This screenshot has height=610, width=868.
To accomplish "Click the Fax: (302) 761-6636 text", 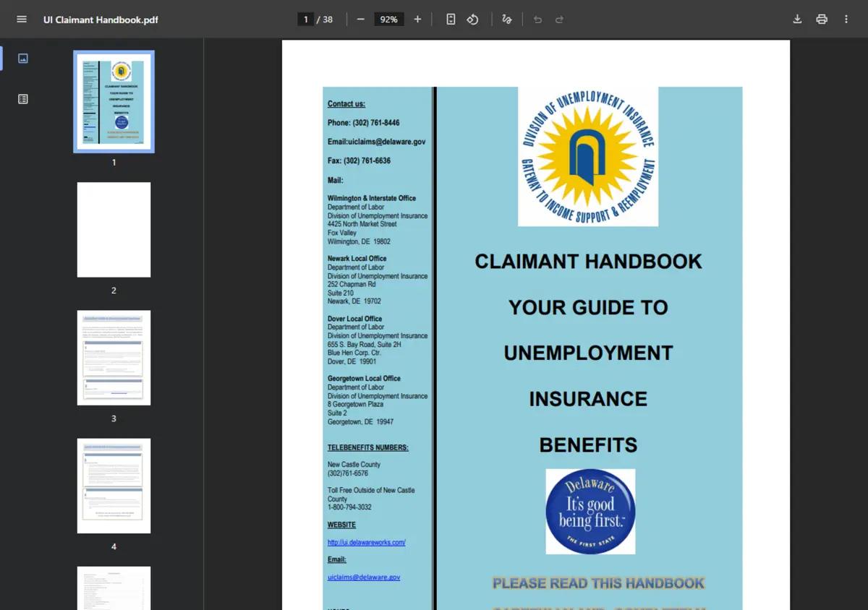I will click(359, 160).
